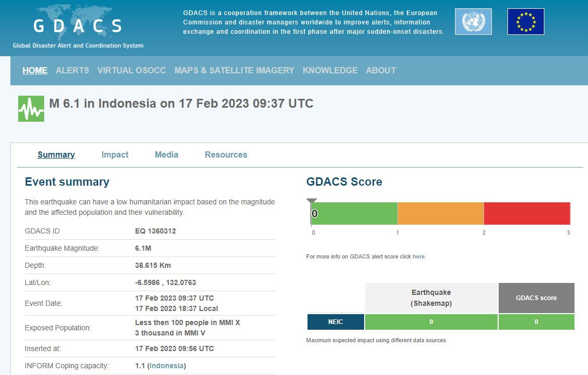
Task: Click the red segment of score bar
Action: pos(527,214)
